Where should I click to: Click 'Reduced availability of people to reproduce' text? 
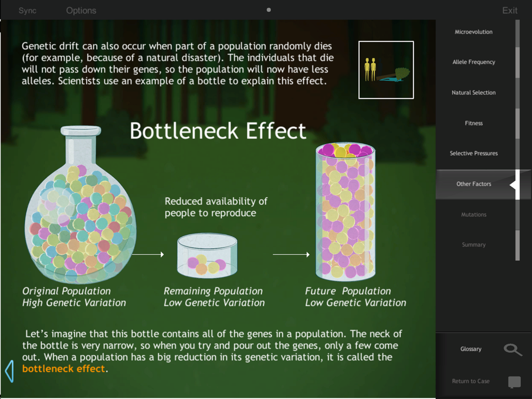coord(216,207)
